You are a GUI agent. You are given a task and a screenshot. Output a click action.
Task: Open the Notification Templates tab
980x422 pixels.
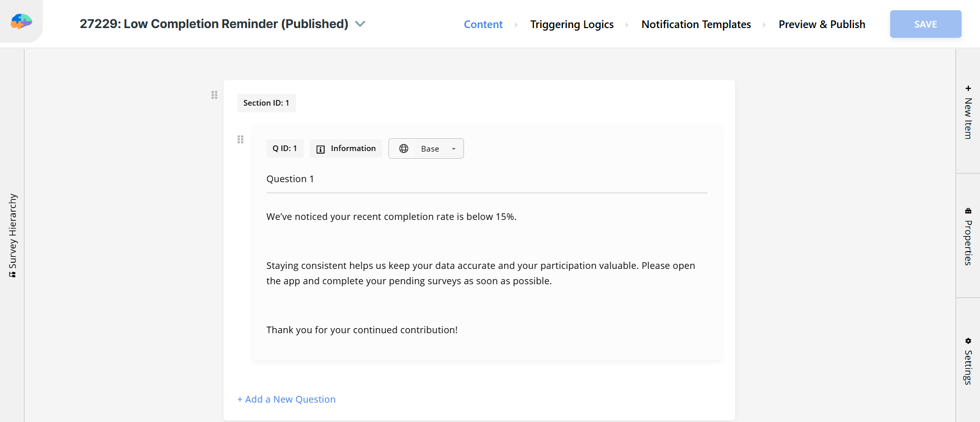696,24
